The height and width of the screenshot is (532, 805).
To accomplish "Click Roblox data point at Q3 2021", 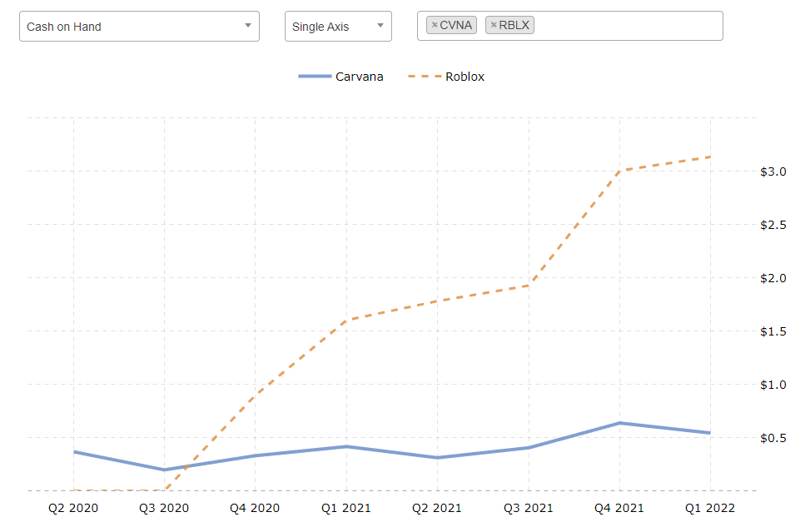I will (x=529, y=286).
